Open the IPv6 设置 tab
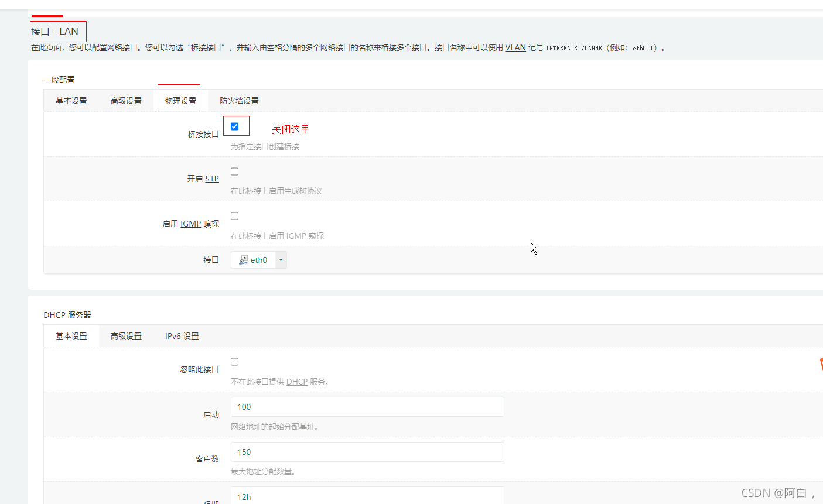The height and width of the screenshot is (504, 823). (x=182, y=336)
